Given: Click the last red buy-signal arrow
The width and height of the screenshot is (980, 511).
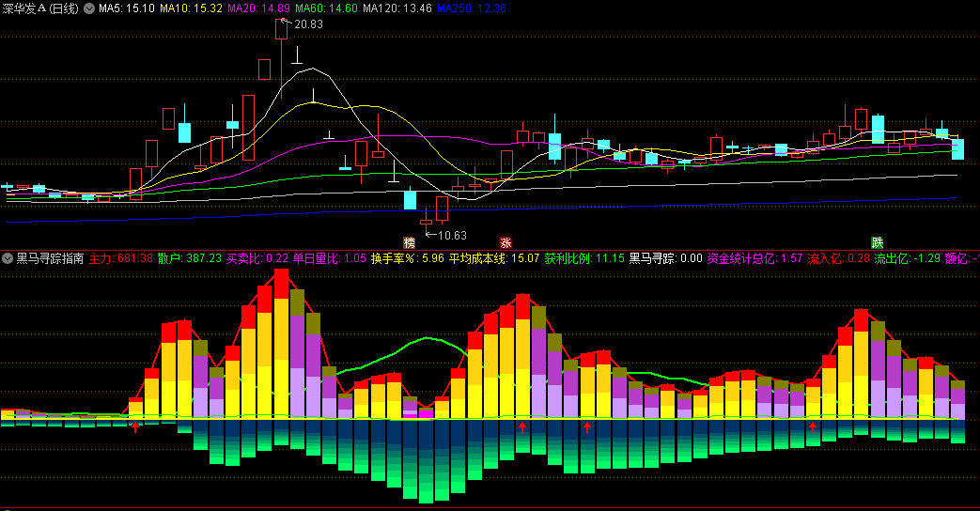Looking at the screenshot, I should pyautogui.click(x=813, y=426).
